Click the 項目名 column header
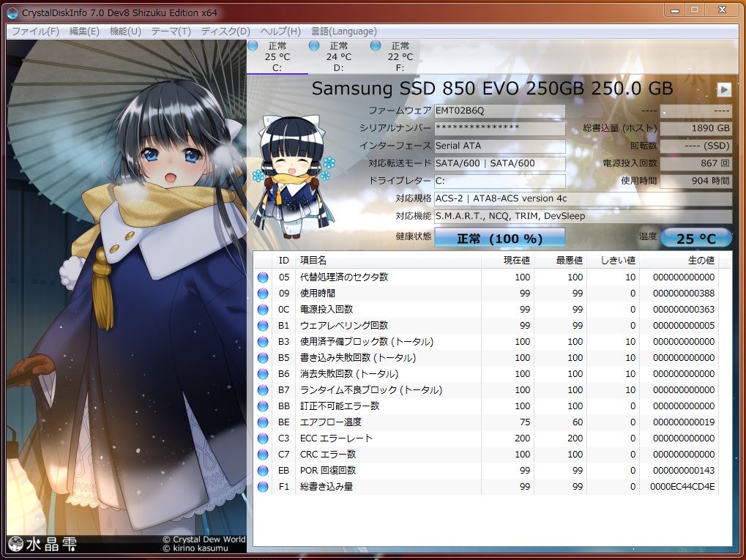 pos(388,261)
